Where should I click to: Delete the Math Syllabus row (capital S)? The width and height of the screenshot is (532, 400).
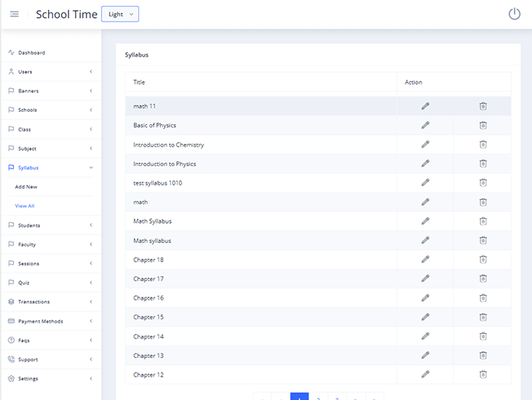[x=483, y=221]
